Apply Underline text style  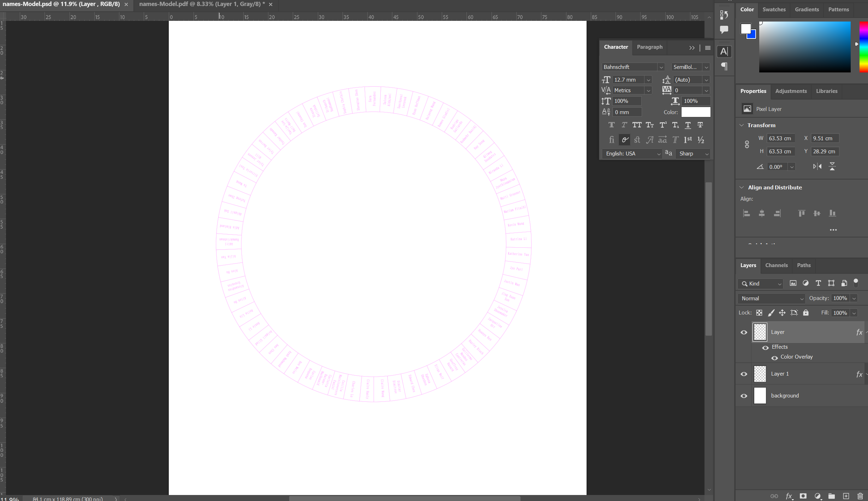coord(688,125)
